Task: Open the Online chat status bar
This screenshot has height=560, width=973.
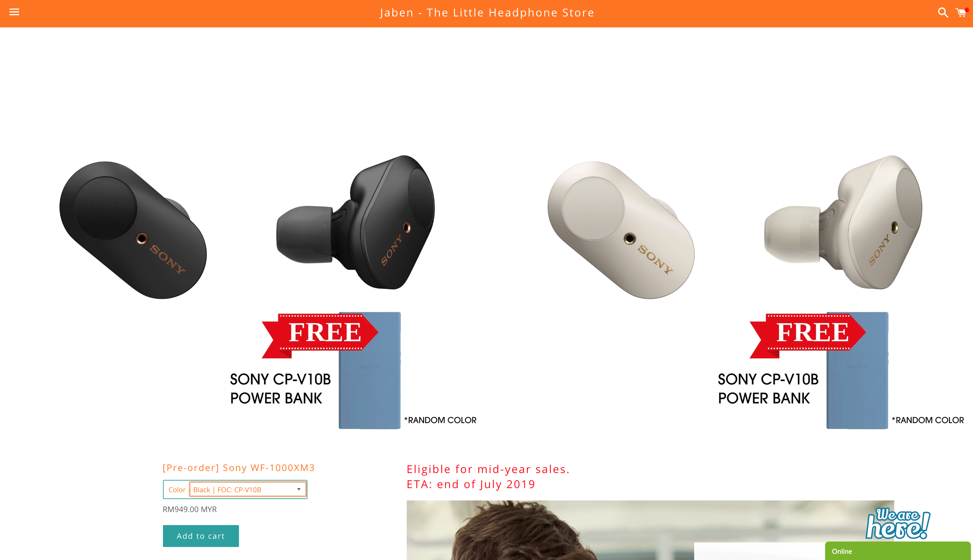Action: coord(898,551)
